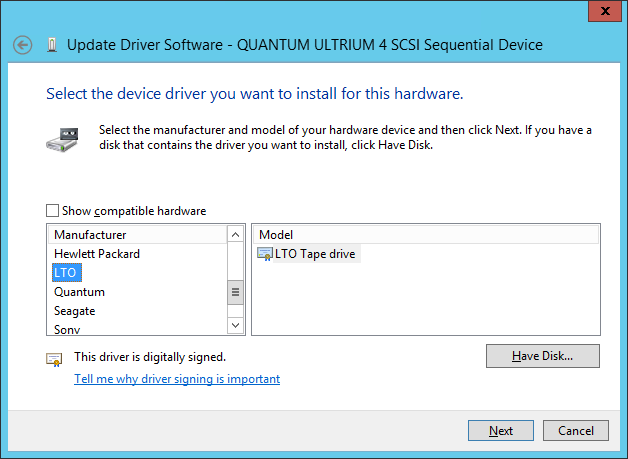Cancel the driver update
This screenshot has height=459, width=628.
(x=576, y=431)
